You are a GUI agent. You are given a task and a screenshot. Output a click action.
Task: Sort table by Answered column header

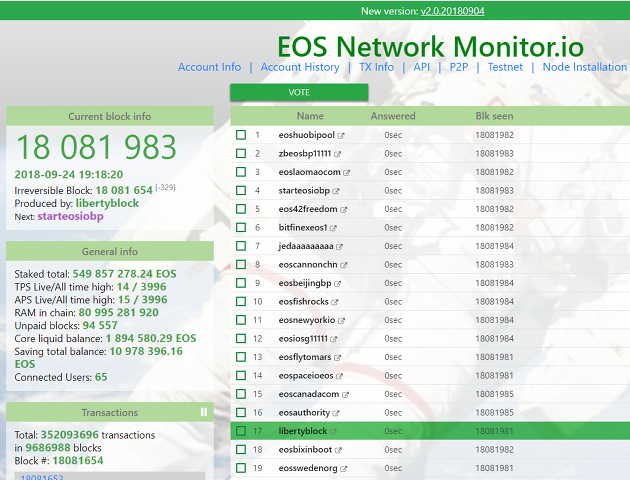[x=393, y=116]
